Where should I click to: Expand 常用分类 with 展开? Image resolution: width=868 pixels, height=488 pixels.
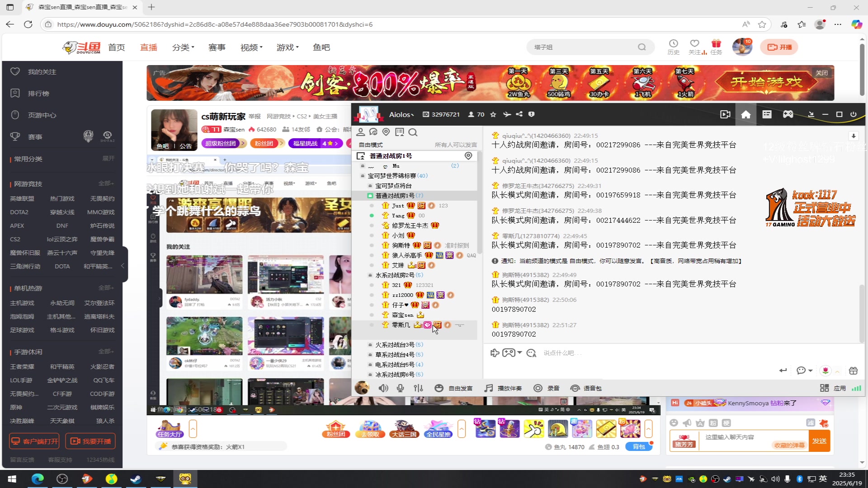pos(108,159)
